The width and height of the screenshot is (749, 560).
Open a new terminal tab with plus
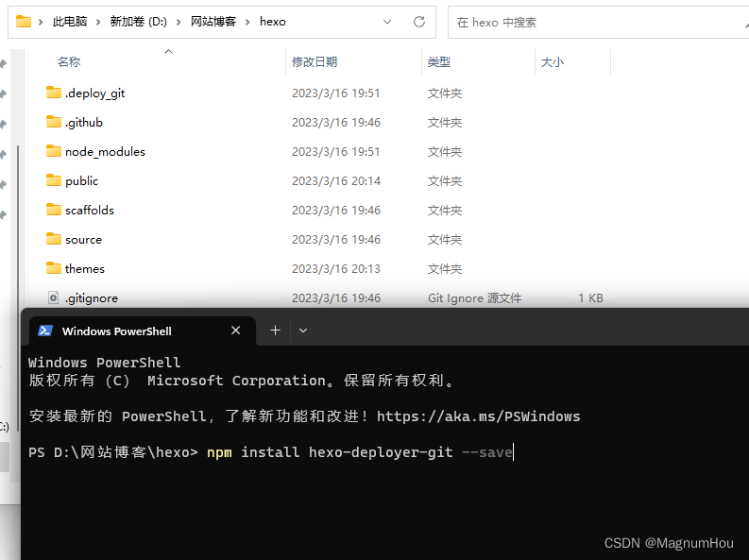click(x=275, y=331)
